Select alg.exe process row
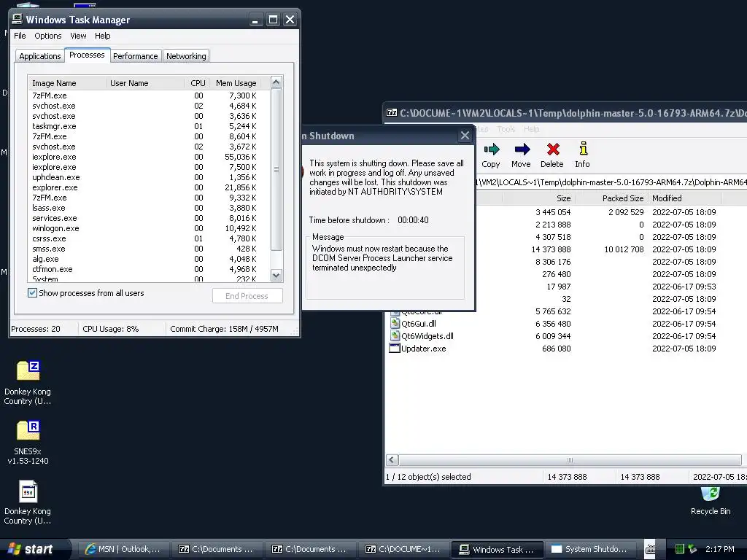This screenshot has height=560, width=747. tap(149, 259)
